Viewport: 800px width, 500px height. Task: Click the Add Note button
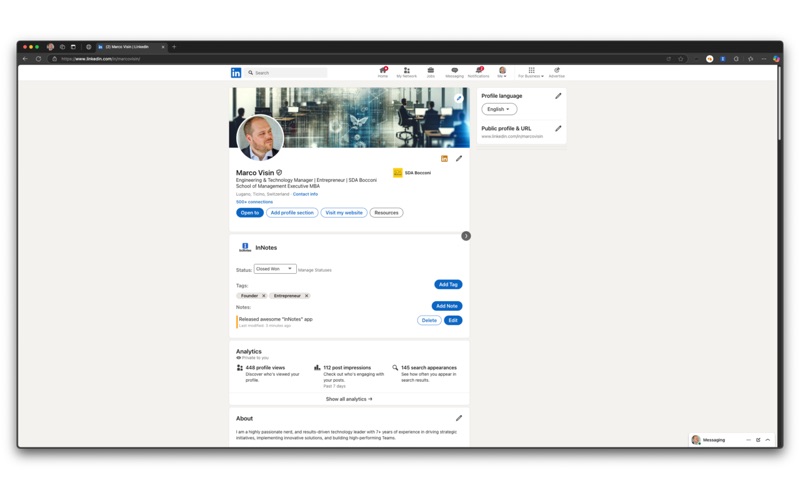pos(447,306)
